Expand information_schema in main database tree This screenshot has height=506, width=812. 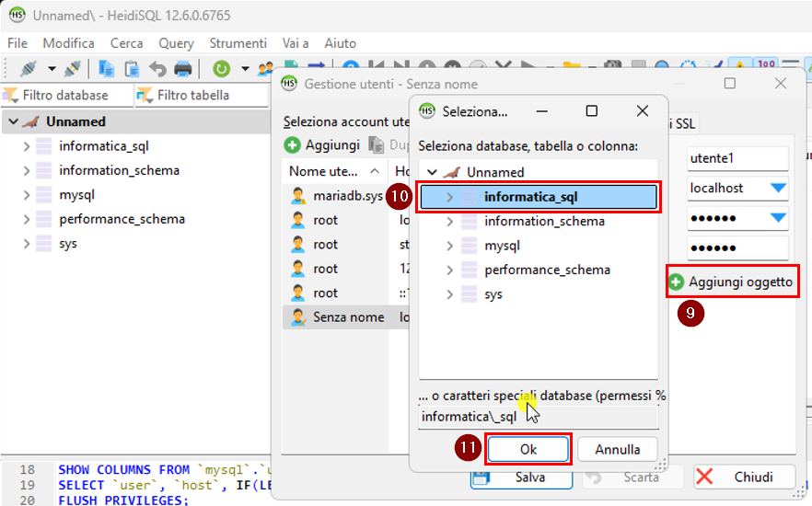[x=27, y=171]
